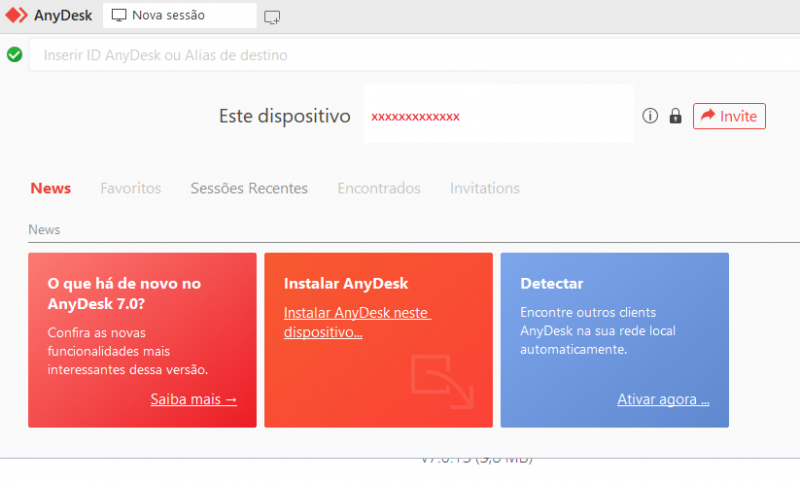Show the Sessões Recentes tab
The image size is (800, 482).
click(249, 188)
